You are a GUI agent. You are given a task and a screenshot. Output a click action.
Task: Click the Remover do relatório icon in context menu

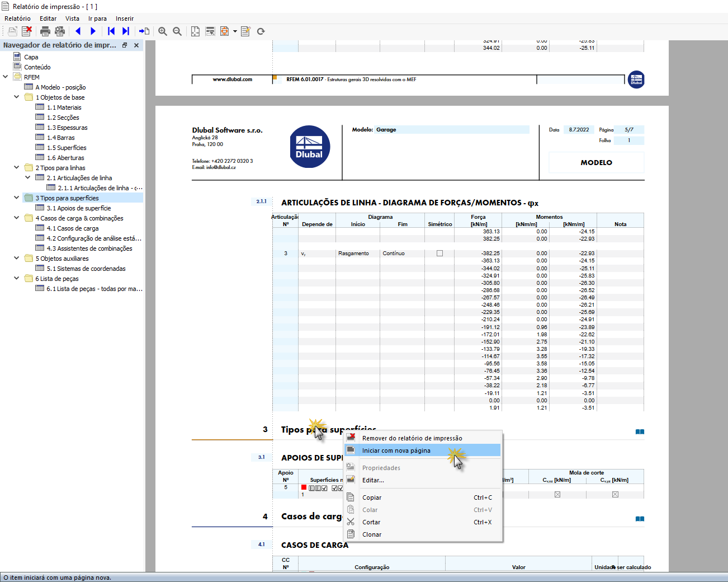(351, 438)
